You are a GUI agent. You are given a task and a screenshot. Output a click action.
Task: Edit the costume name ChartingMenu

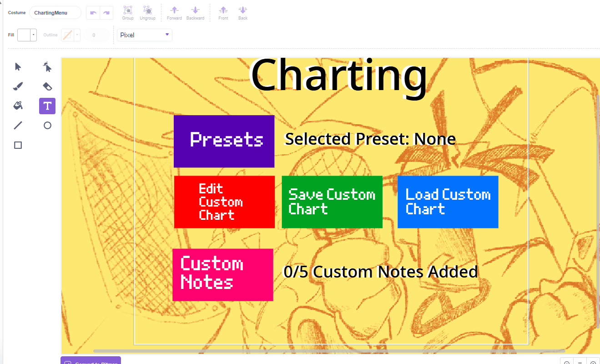(x=55, y=13)
